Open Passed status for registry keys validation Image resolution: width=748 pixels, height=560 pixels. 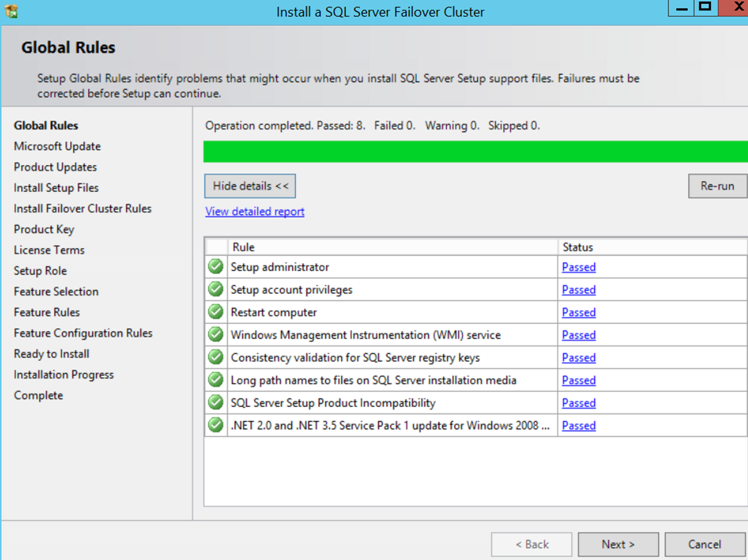(x=579, y=357)
